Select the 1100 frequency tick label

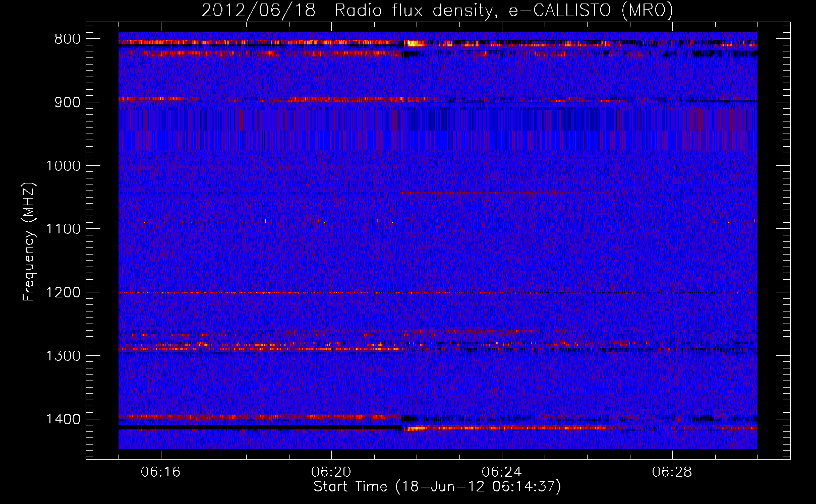pyautogui.click(x=64, y=229)
